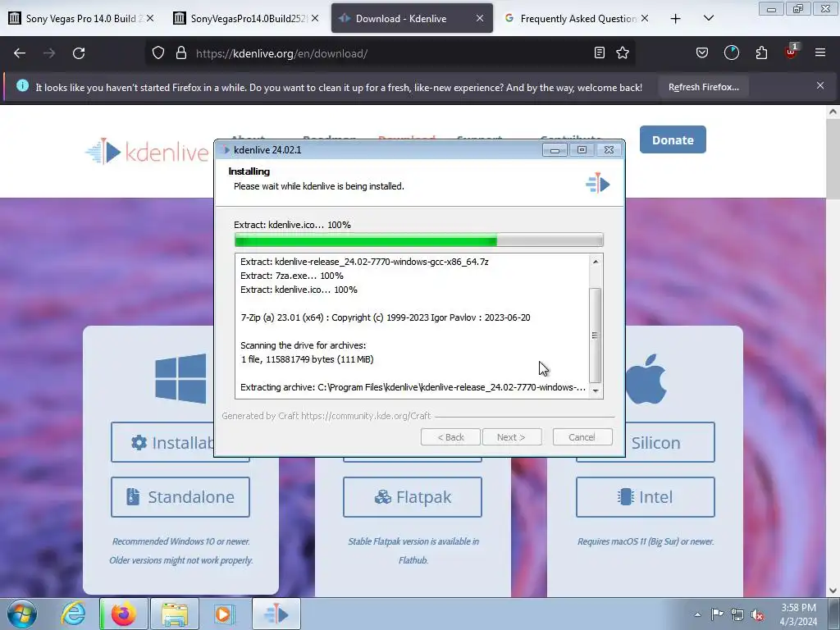Switch to SonyVegasPro14.0Build252 tab

point(245,18)
